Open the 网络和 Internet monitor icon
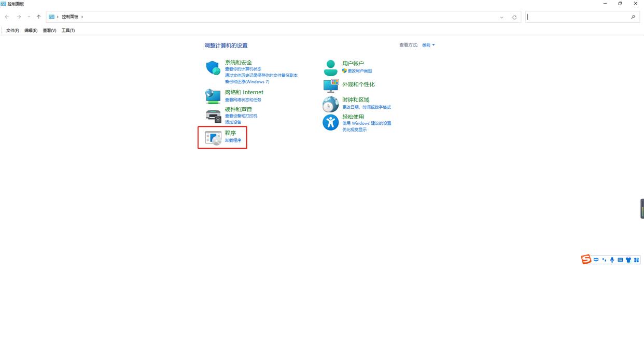Image resolution: width=644 pixels, height=346 pixels. click(213, 95)
